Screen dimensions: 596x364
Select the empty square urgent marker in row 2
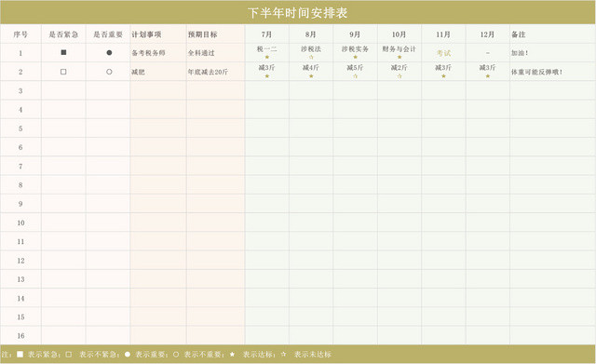[x=63, y=72]
